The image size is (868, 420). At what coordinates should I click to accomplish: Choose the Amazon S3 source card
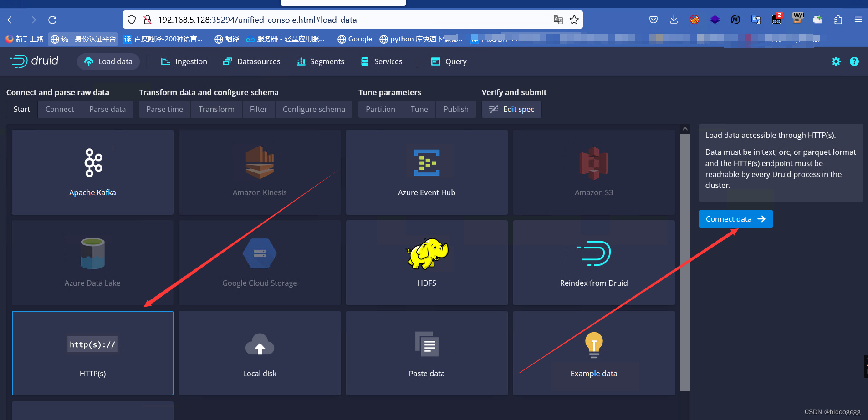[x=594, y=172]
